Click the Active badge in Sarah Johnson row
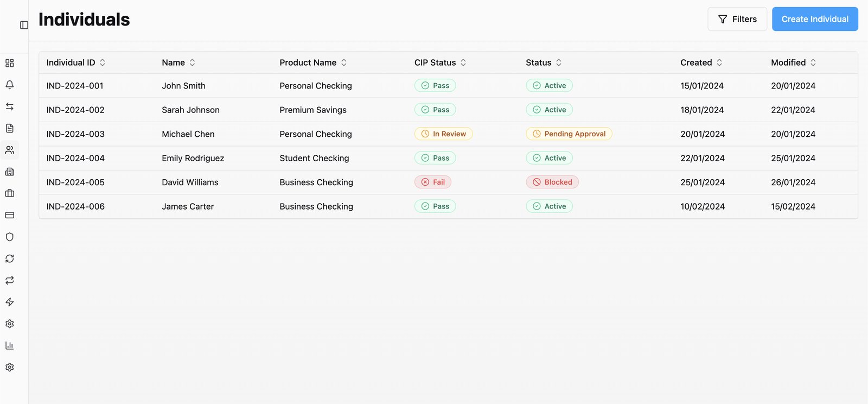The width and height of the screenshot is (868, 404). pos(549,110)
